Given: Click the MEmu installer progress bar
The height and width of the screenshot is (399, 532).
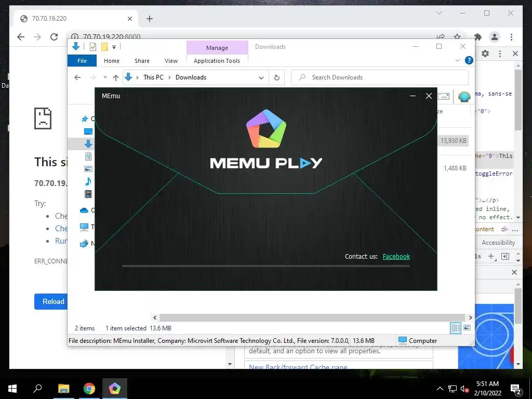Looking at the screenshot, I should (266, 266).
